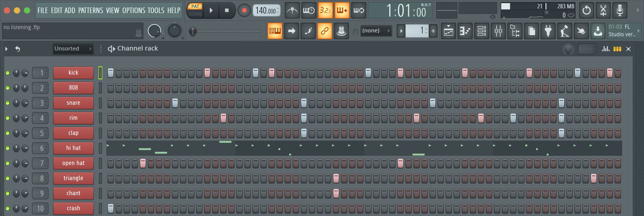Enable wait for input before recording
Image resolution: width=644 pixels, height=216 pixels.
pos(309,10)
